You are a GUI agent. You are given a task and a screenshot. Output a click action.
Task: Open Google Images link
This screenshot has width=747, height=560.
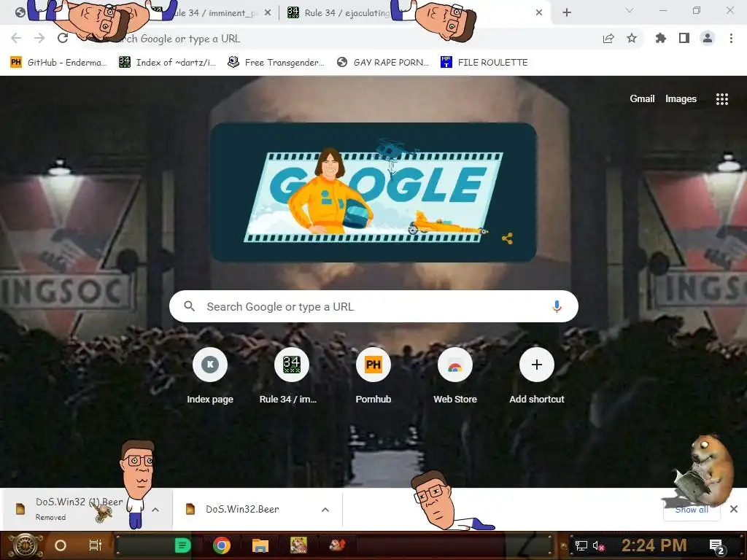[x=681, y=98]
